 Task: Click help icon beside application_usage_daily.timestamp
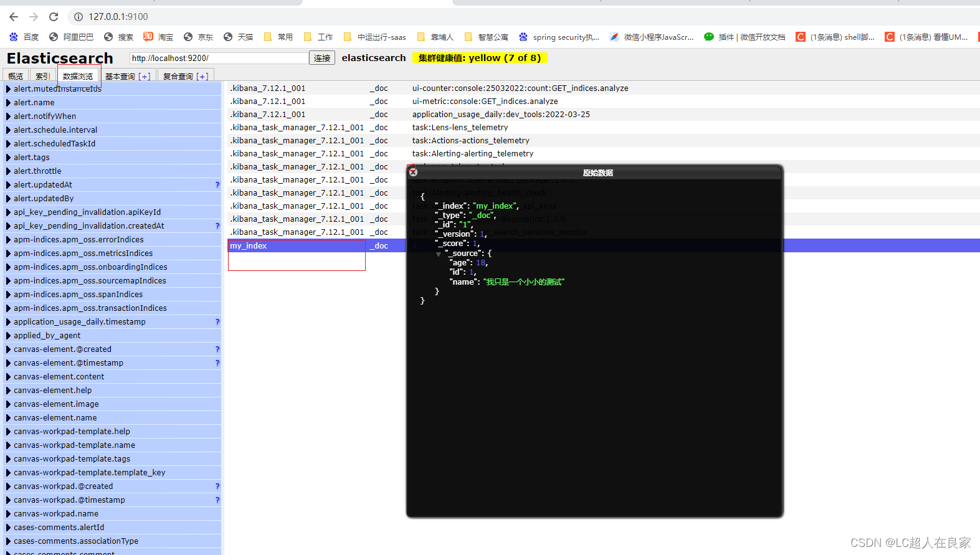pyautogui.click(x=217, y=322)
